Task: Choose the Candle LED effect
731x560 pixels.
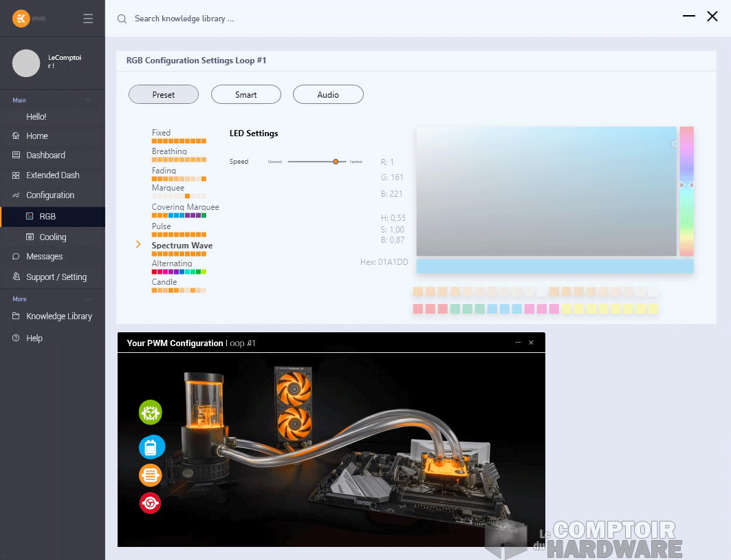Action: click(x=164, y=282)
